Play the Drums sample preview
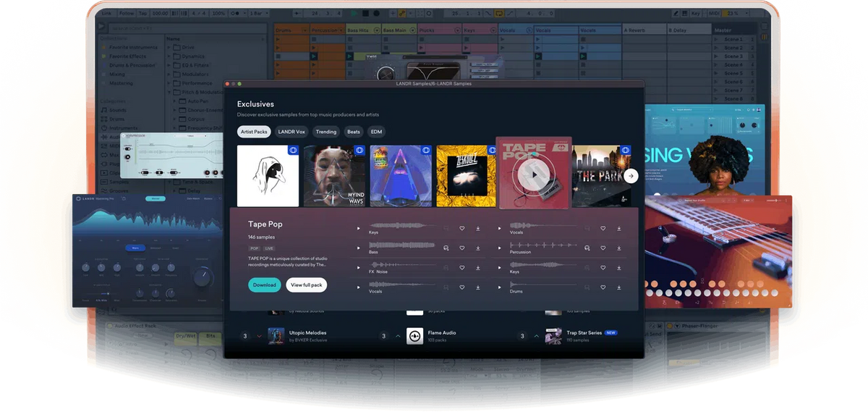The image size is (868, 412). (x=499, y=287)
